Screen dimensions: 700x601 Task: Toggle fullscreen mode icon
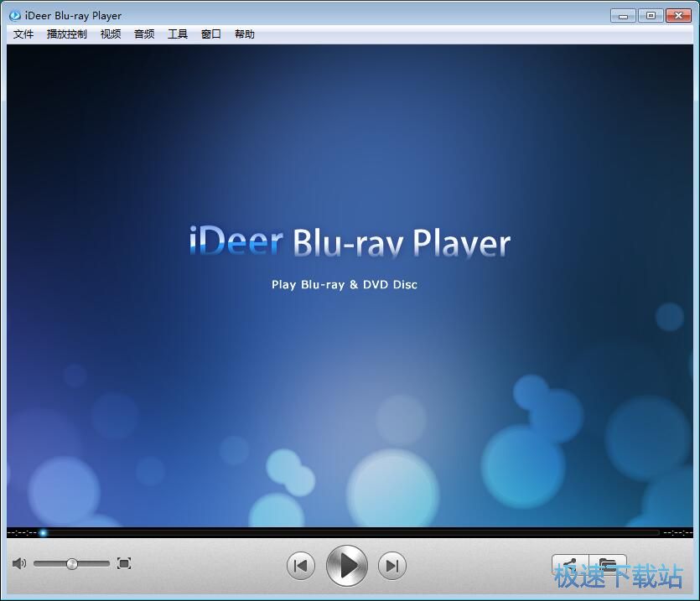tap(124, 563)
